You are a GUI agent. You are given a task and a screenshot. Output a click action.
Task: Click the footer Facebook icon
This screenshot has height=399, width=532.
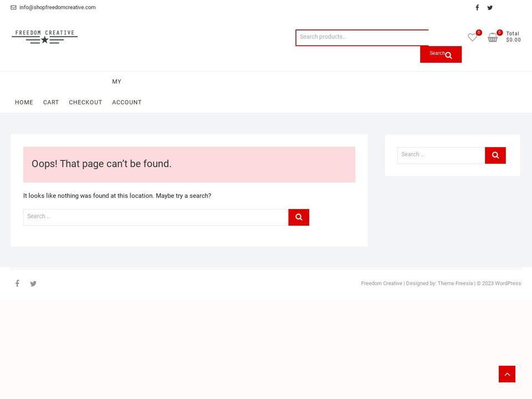[x=17, y=283]
